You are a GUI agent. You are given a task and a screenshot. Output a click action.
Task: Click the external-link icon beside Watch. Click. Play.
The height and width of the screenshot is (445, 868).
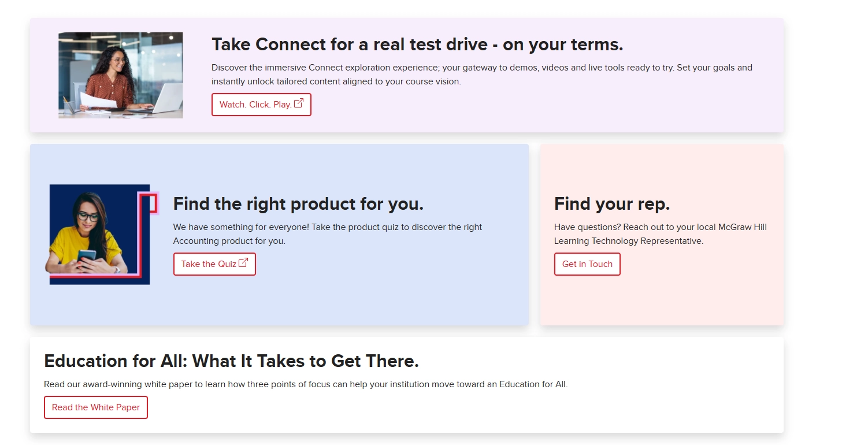click(x=299, y=103)
